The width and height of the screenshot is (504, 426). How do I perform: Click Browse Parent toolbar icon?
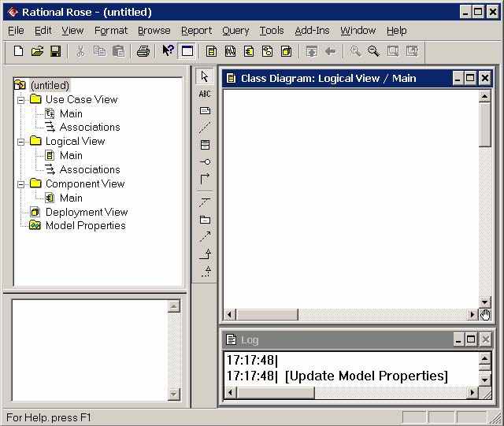click(x=312, y=51)
